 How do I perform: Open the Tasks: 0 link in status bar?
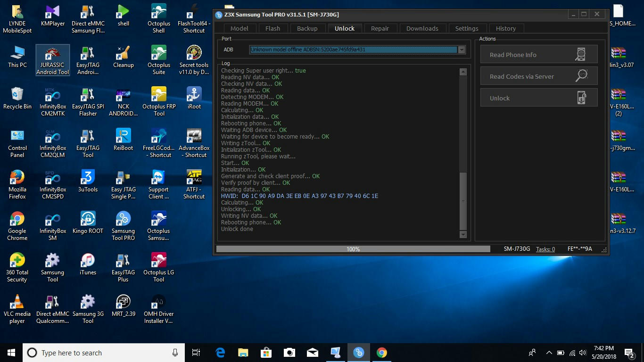(x=545, y=249)
